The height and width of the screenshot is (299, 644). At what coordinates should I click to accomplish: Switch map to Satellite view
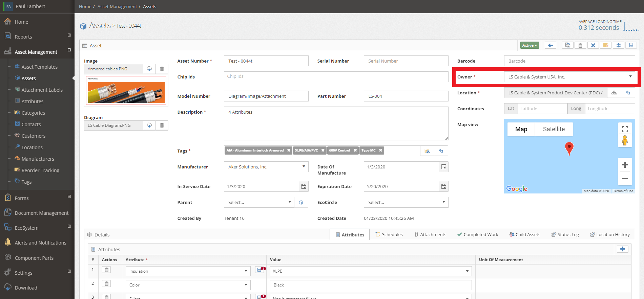tap(554, 129)
